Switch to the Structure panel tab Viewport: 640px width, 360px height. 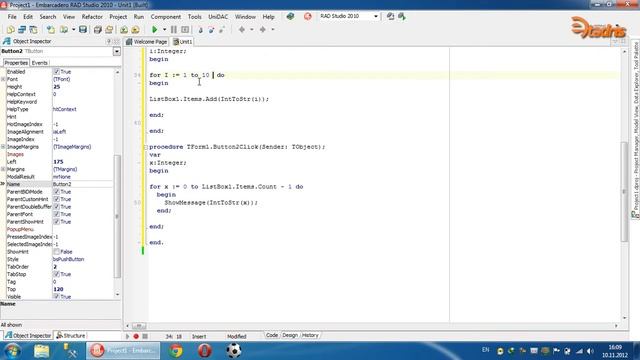(71, 336)
